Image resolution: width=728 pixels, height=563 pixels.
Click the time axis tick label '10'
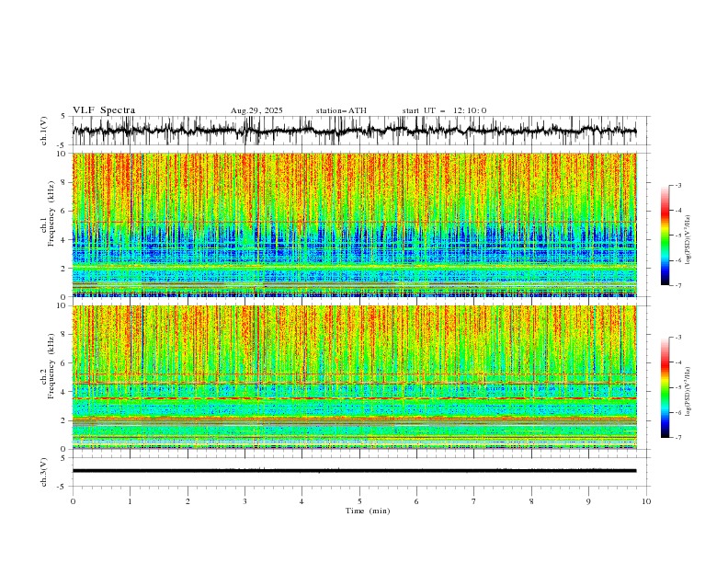(646, 501)
